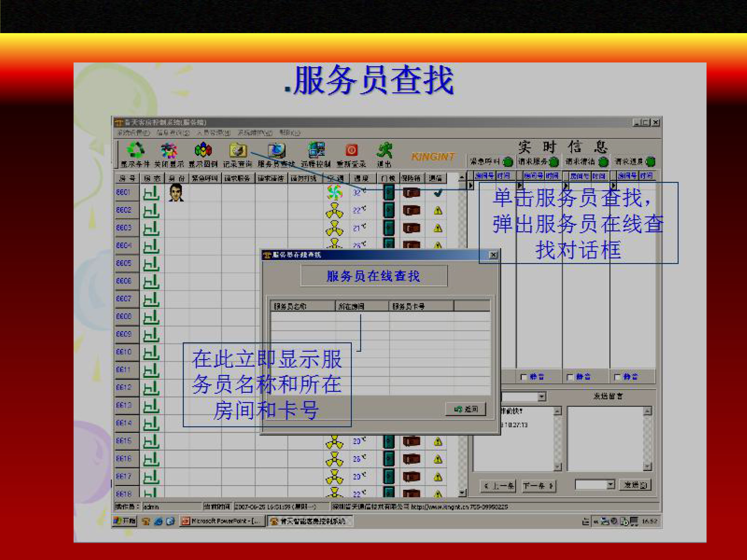The image size is (747, 560).
Task: Click the warning triangle in row 8617
Action: coord(438,477)
